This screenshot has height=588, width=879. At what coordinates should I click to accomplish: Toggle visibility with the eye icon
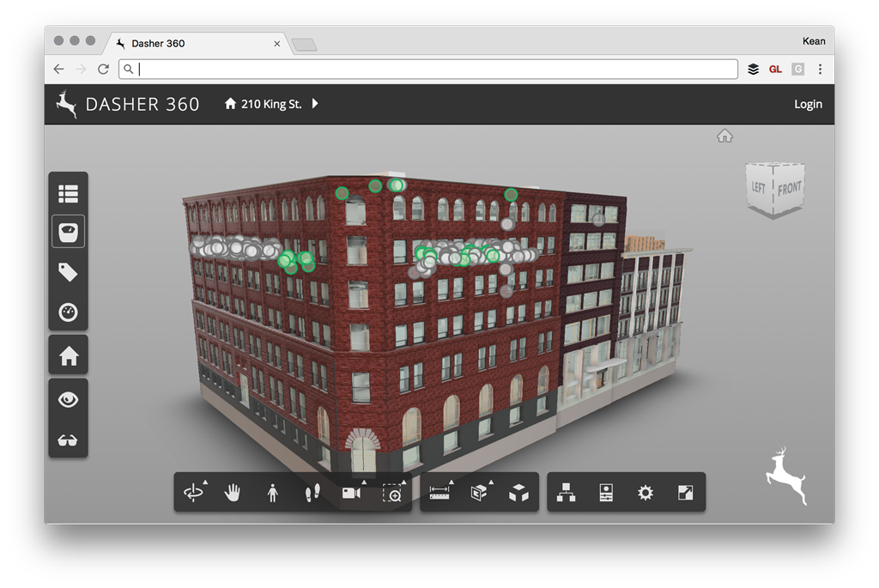68,399
